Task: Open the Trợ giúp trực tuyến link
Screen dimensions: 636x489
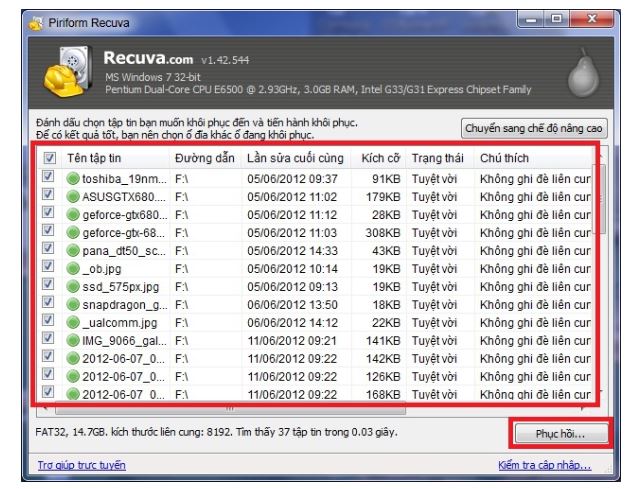Action: [x=82, y=465]
